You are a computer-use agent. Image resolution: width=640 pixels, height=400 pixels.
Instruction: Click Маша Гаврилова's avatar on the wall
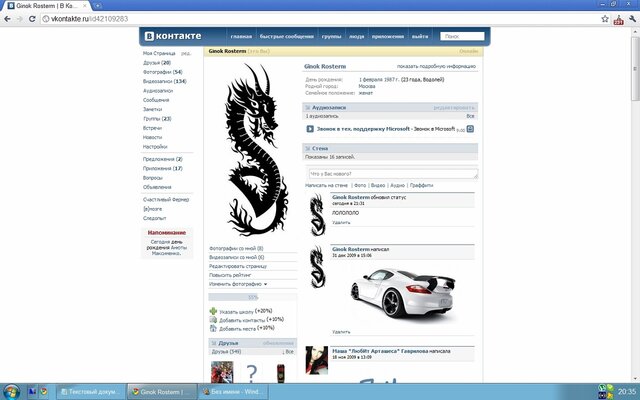317,360
